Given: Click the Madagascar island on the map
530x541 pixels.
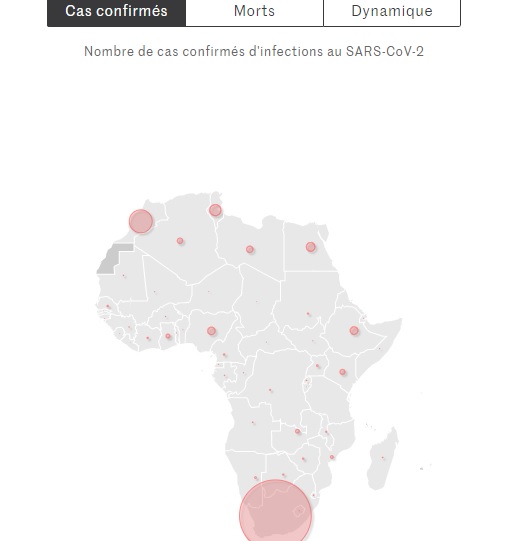Looking at the screenshot, I should [382, 458].
